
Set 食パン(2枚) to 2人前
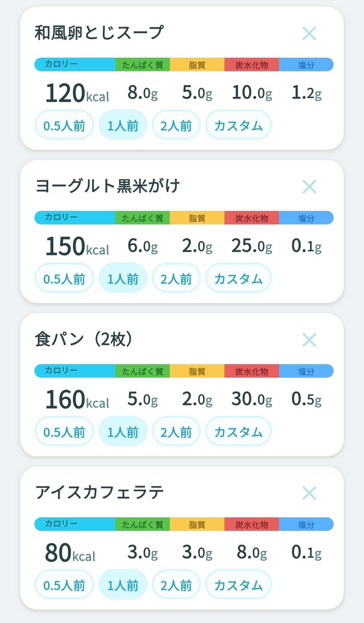tap(176, 431)
